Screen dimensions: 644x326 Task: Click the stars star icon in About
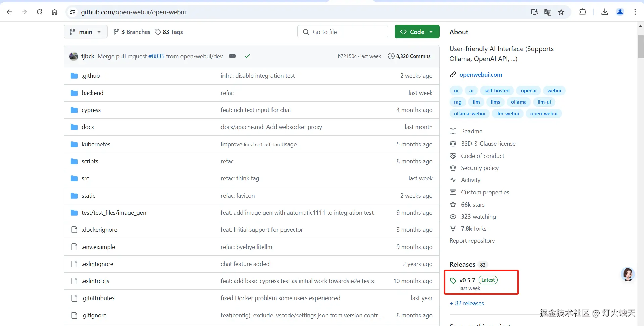pyautogui.click(x=453, y=205)
